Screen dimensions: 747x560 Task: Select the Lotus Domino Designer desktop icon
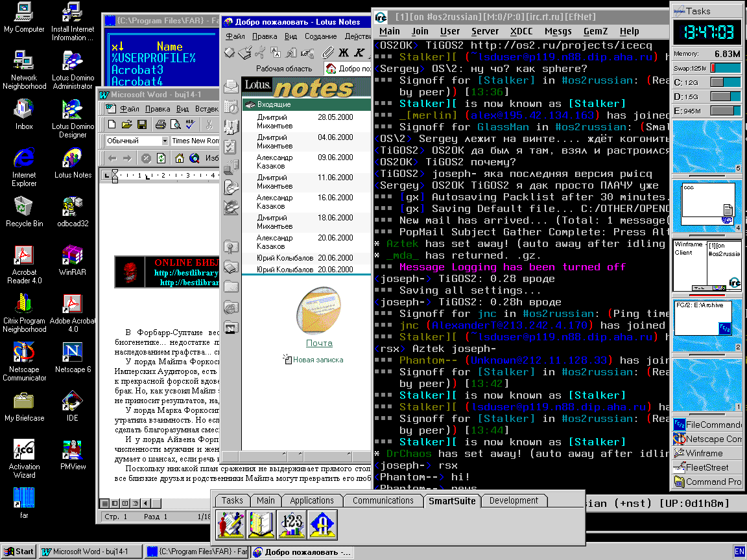tap(73, 117)
